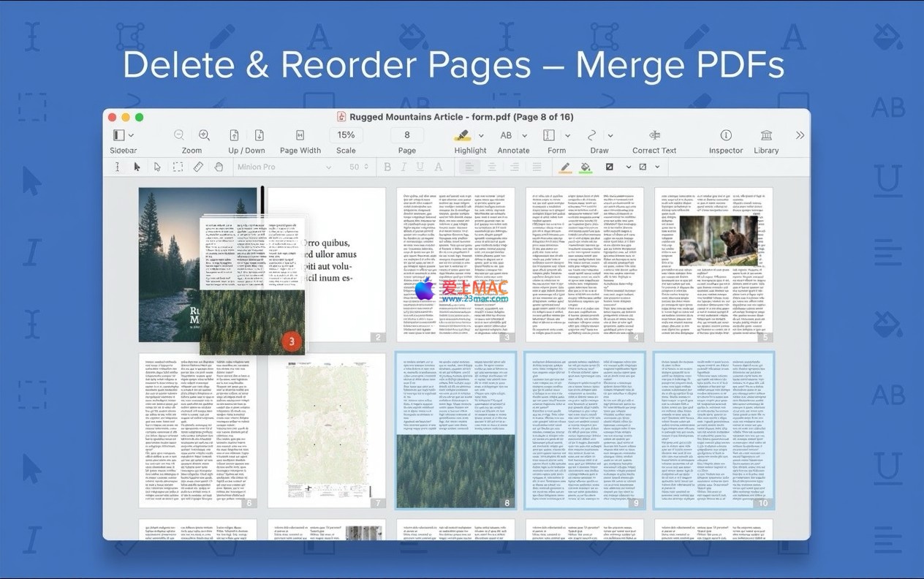Viewport: 924px width, 579px height.
Task: Choose the rectangular selection tool
Action: pyautogui.click(x=178, y=167)
